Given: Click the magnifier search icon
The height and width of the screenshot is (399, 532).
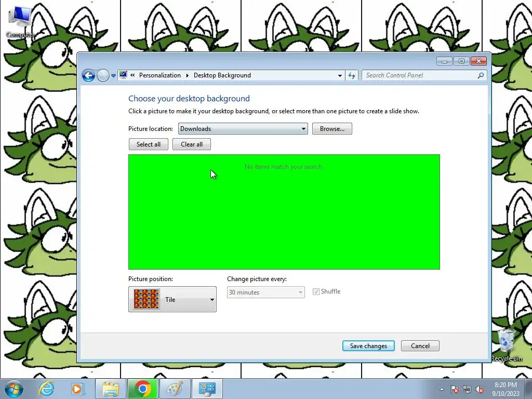Looking at the screenshot, I should pyautogui.click(x=481, y=75).
